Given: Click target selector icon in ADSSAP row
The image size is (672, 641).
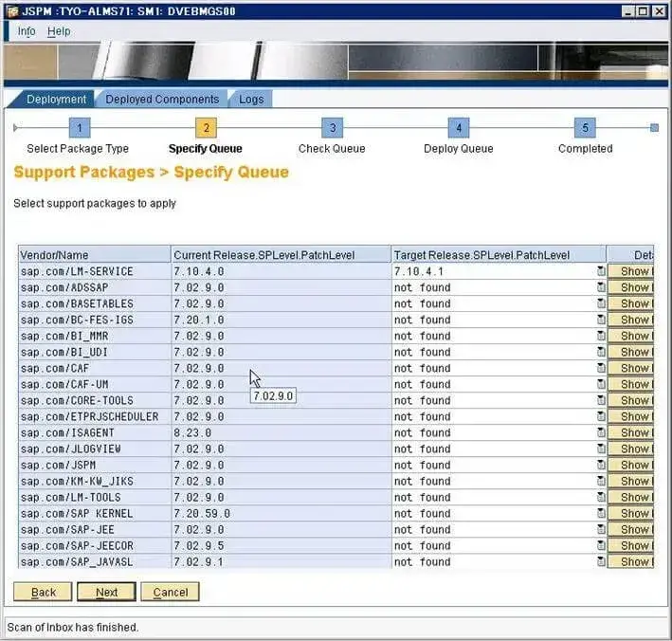Looking at the screenshot, I should pos(601,287).
